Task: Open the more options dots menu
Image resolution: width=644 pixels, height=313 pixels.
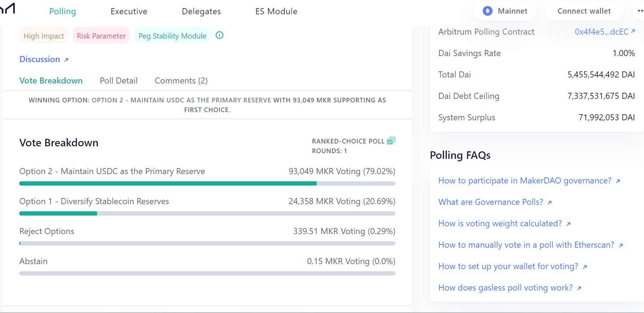Action: (640, 11)
